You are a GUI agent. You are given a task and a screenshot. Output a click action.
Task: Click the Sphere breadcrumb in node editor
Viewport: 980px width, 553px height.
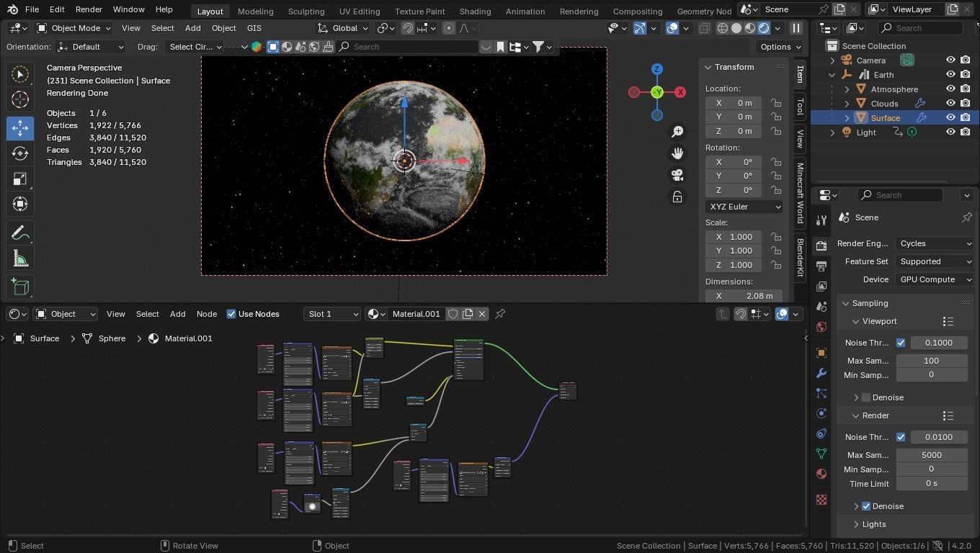[x=112, y=338]
